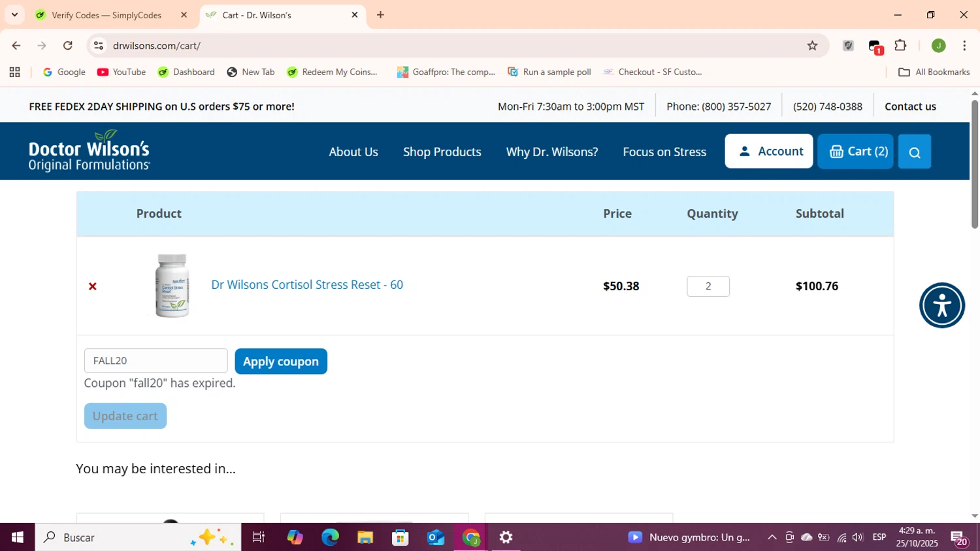The height and width of the screenshot is (551, 980).
Task: Open New Tab bookmark
Action: (x=251, y=72)
